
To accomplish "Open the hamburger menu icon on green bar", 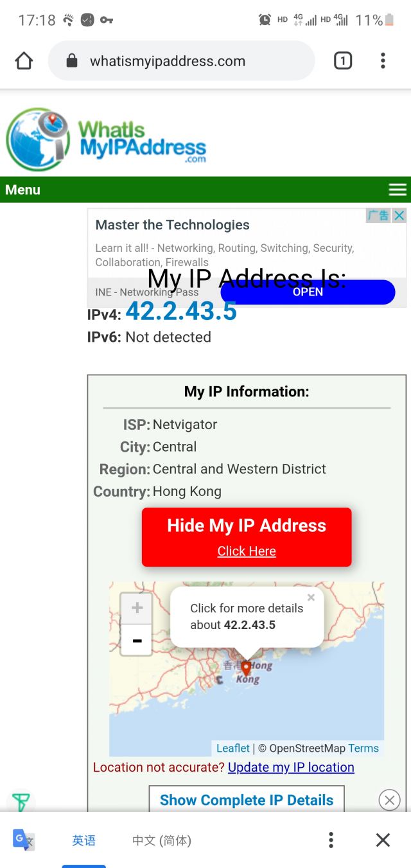I will [x=398, y=190].
